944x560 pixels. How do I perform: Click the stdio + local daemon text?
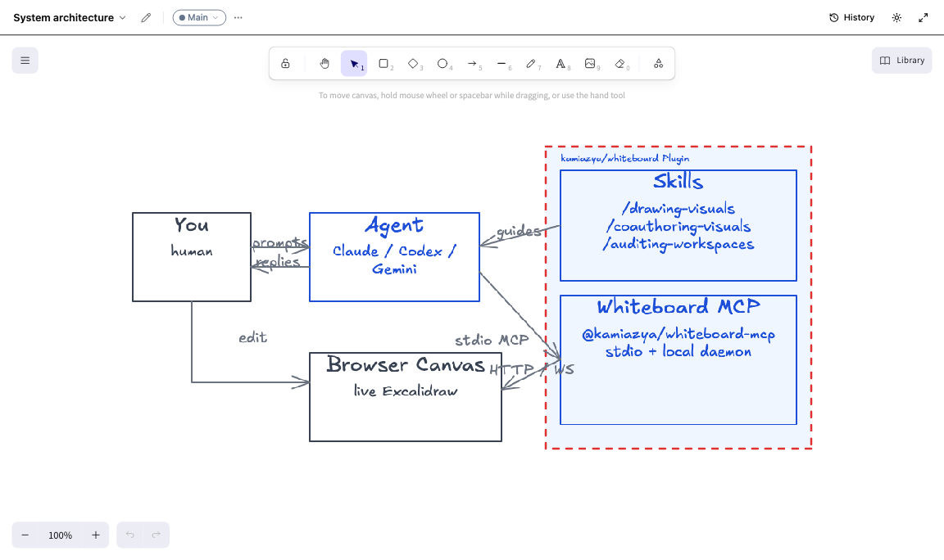point(678,351)
